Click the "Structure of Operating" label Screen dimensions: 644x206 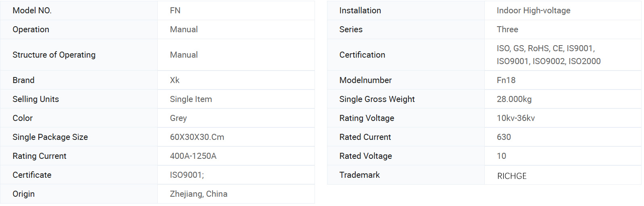tap(54, 55)
